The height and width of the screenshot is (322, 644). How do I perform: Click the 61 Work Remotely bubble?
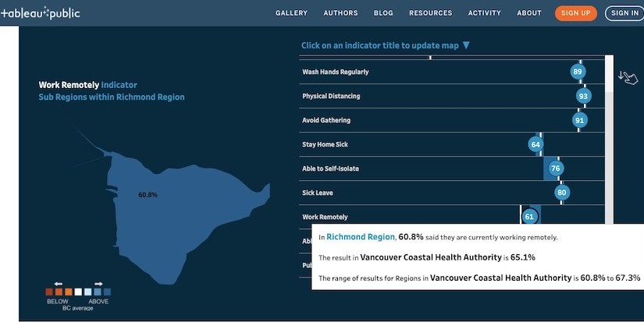tap(529, 217)
